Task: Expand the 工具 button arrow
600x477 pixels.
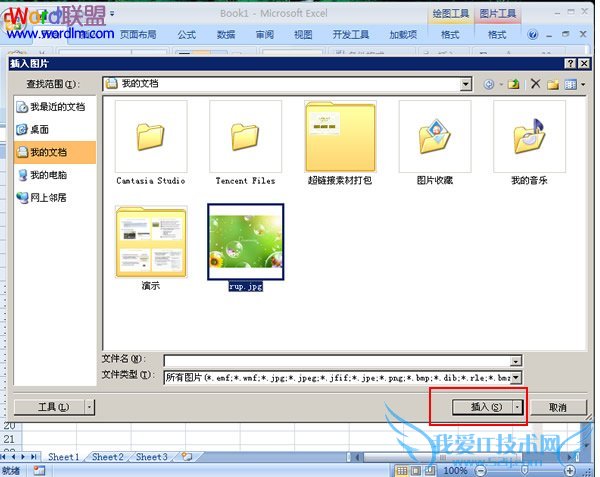Action: pos(89,407)
